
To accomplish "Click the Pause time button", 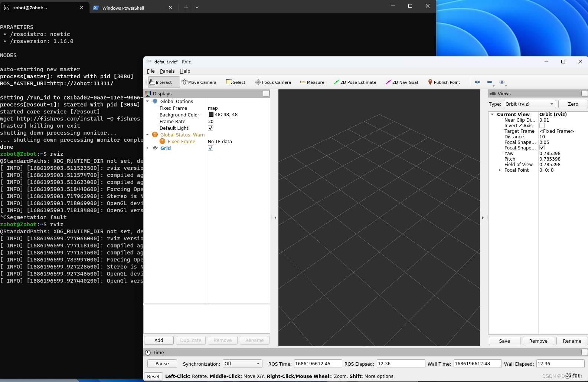I will coord(162,364).
